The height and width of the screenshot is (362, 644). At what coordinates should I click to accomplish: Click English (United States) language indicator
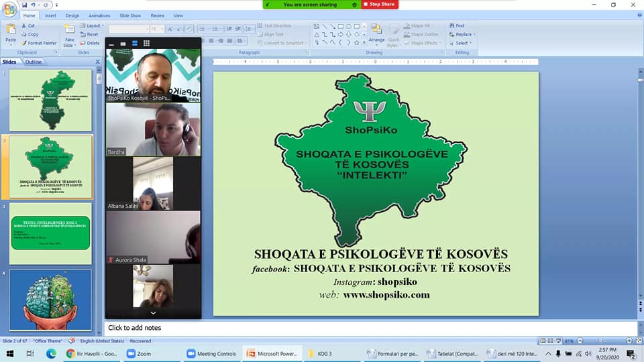(102, 341)
